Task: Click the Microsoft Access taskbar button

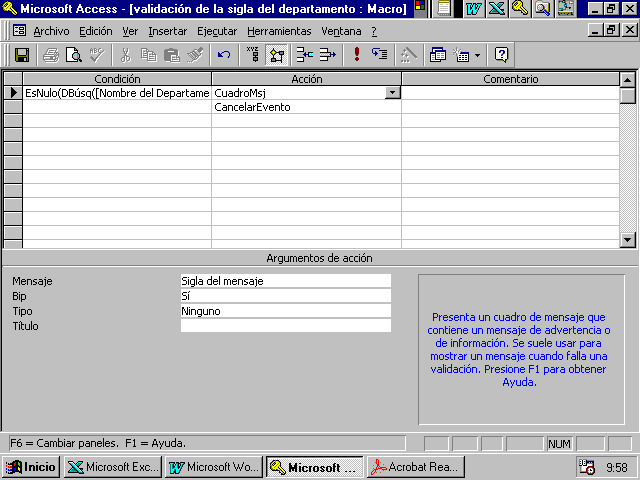Action: point(315,467)
